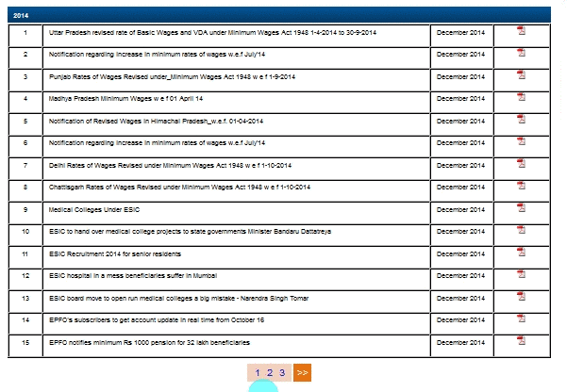The height and width of the screenshot is (392, 567).
Task: Select the 2014 section header
Action: pyautogui.click(x=279, y=15)
